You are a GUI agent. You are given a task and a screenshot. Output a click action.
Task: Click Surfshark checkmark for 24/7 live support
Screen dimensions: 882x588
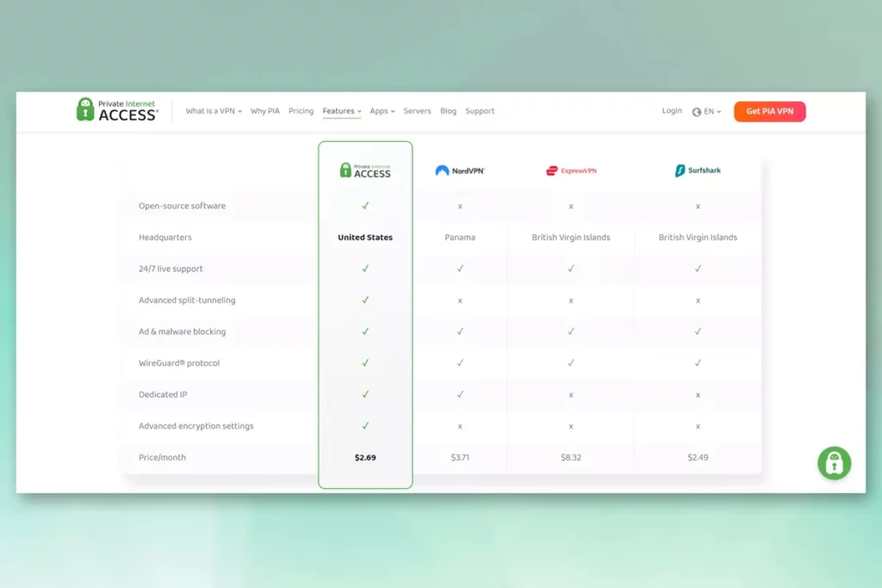click(698, 269)
